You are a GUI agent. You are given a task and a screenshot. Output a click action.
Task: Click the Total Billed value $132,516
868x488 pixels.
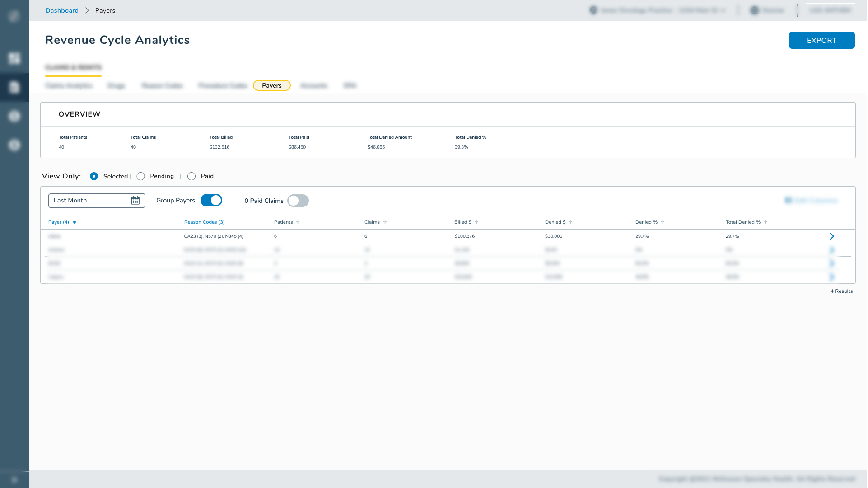(219, 147)
